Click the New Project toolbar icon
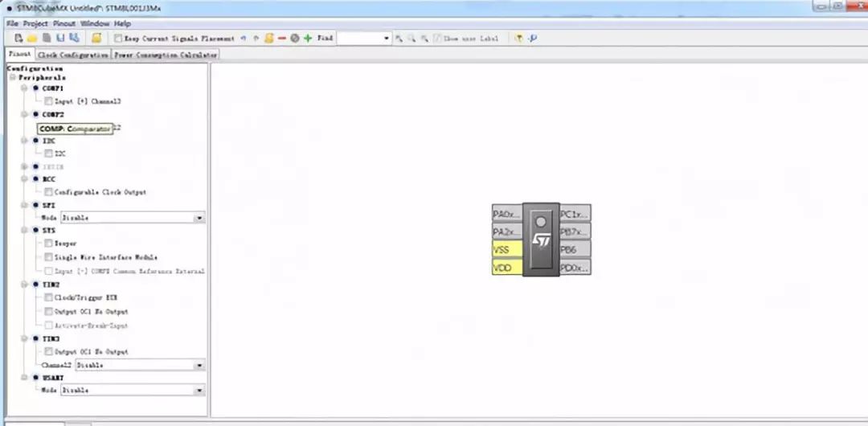Viewport: 868px width, 426px height. click(x=18, y=39)
